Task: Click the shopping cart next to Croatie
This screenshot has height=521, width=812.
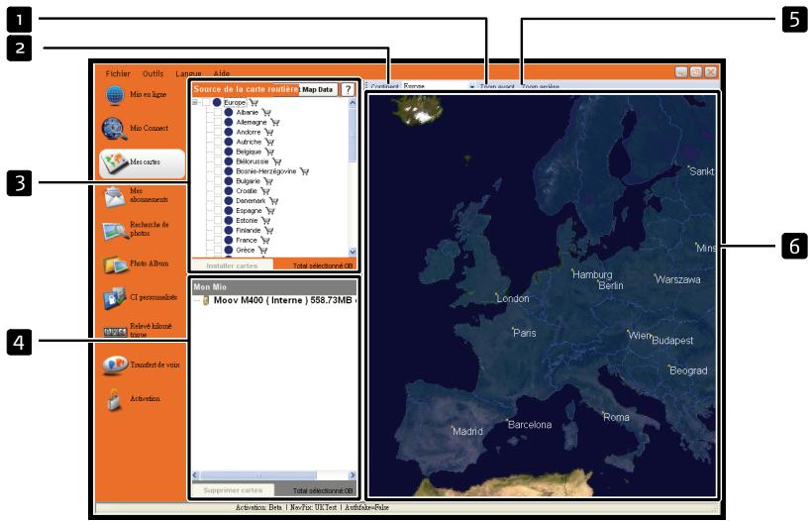Action: click(264, 191)
